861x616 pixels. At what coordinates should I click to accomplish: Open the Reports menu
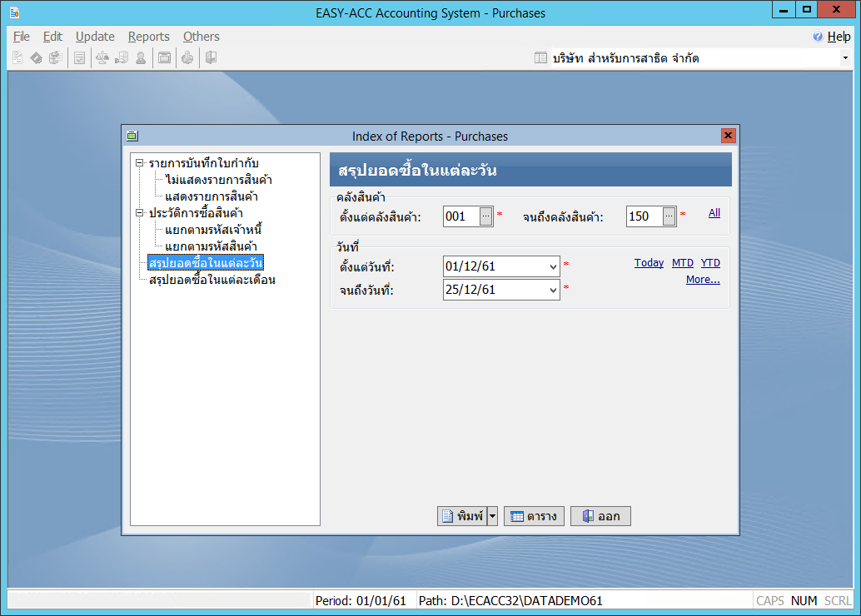pyautogui.click(x=148, y=37)
